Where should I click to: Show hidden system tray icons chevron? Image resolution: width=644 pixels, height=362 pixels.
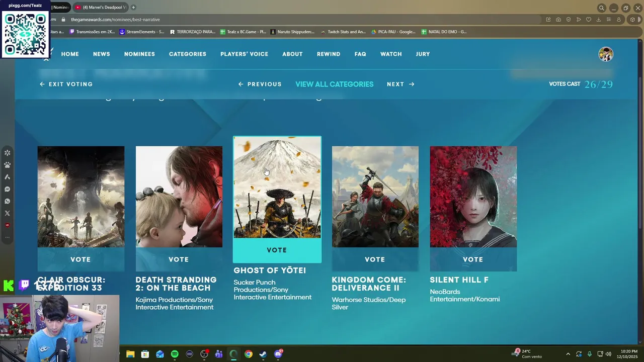[568, 354]
